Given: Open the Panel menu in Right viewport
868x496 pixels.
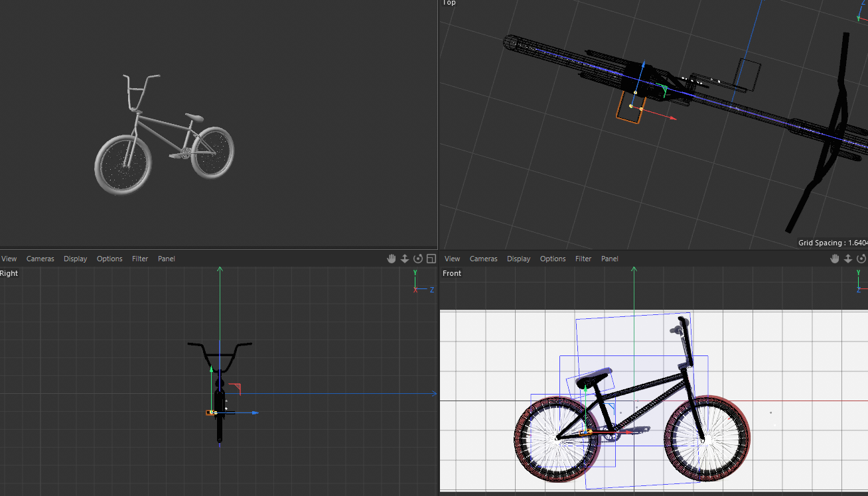Looking at the screenshot, I should [167, 259].
